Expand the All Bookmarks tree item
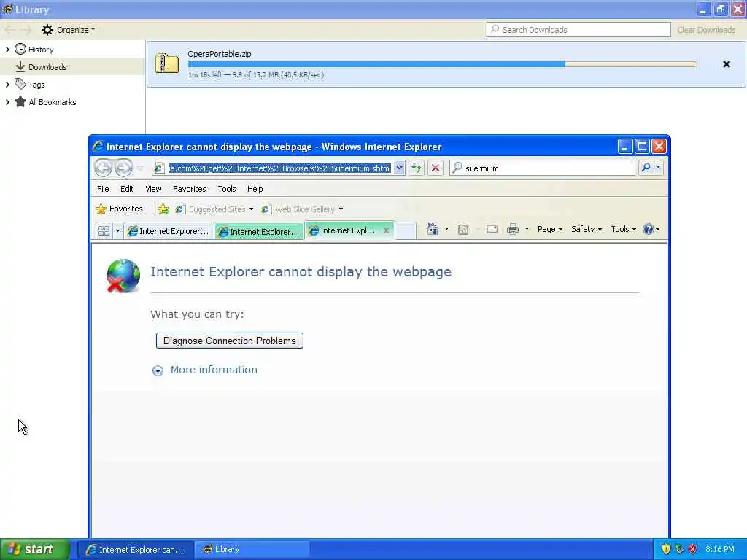Screen dimensions: 747x560 click(7, 102)
